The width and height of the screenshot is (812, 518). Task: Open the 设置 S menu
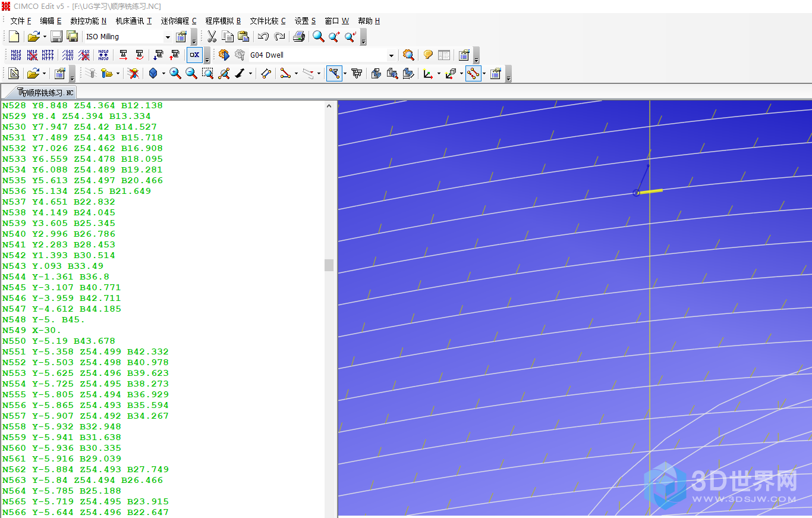pyautogui.click(x=306, y=21)
